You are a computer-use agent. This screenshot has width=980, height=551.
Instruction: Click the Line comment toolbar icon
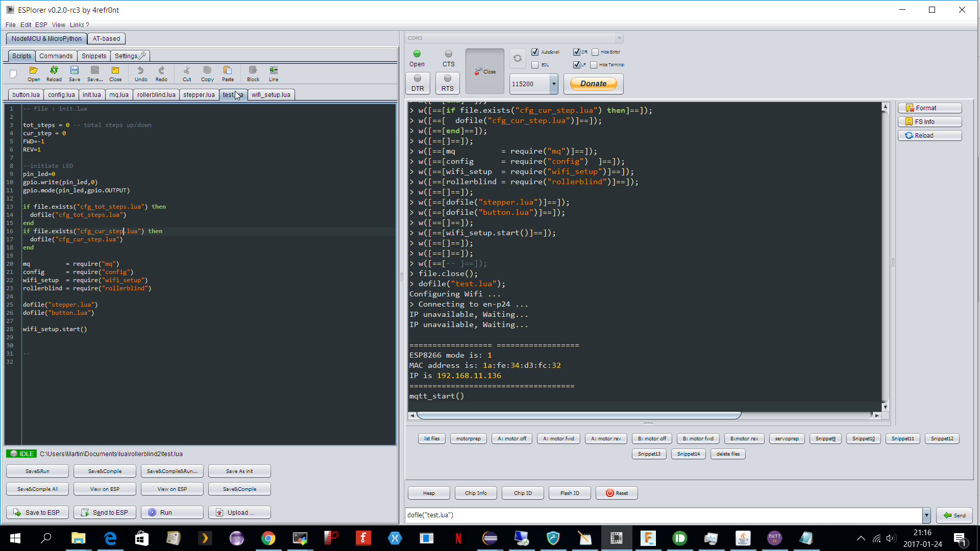tap(274, 73)
